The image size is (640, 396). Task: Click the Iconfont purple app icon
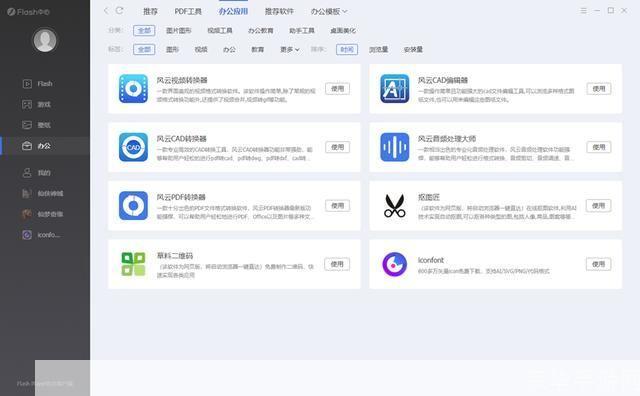pyautogui.click(x=395, y=264)
